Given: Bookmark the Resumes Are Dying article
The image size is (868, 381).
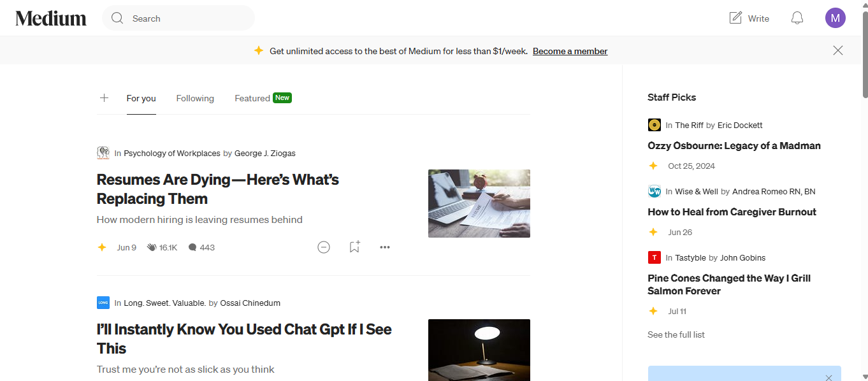Looking at the screenshot, I should click(354, 247).
